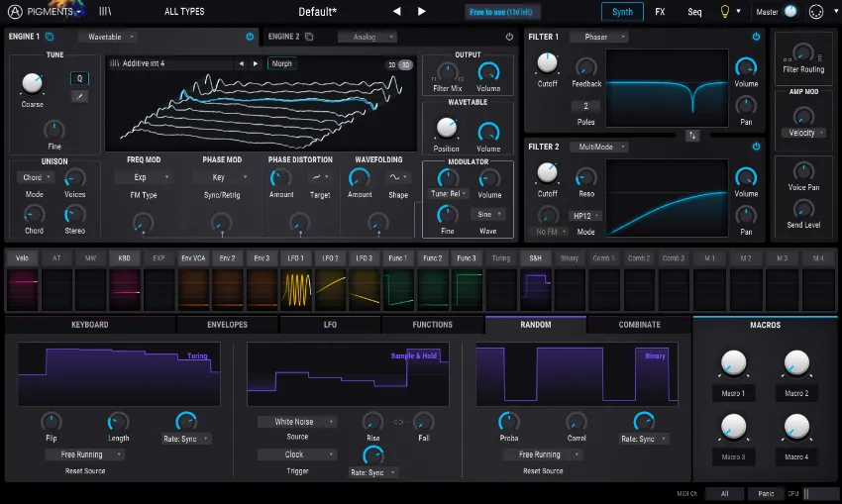This screenshot has width=842, height=504.
Task: Copy Engine 2 settings icon
Action: pyautogui.click(x=309, y=37)
